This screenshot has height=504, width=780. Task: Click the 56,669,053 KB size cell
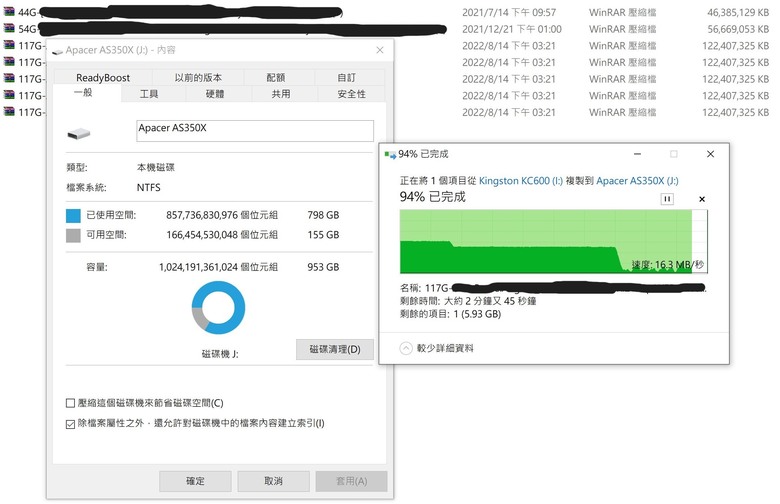click(x=738, y=29)
